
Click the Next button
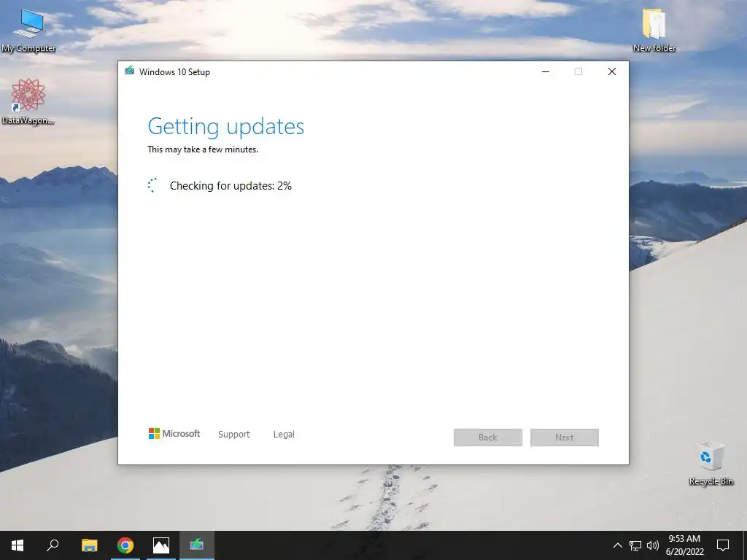point(565,437)
